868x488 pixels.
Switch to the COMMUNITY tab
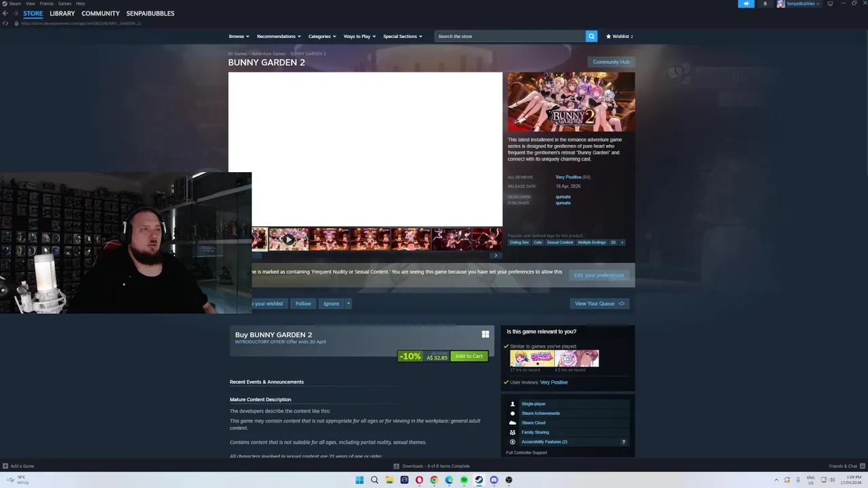(100, 14)
